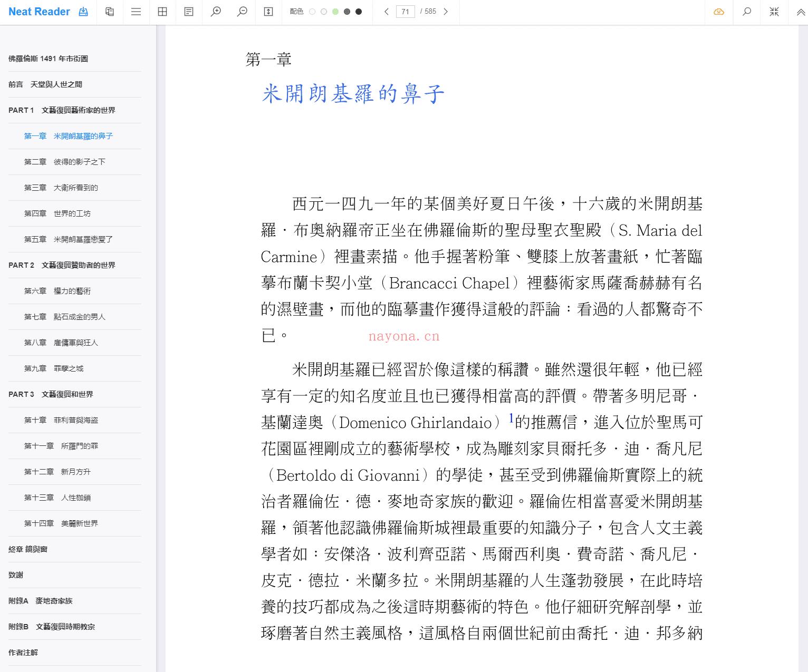Toggle the table of contents list icon

pyautogui.click(x=136, y=12)
